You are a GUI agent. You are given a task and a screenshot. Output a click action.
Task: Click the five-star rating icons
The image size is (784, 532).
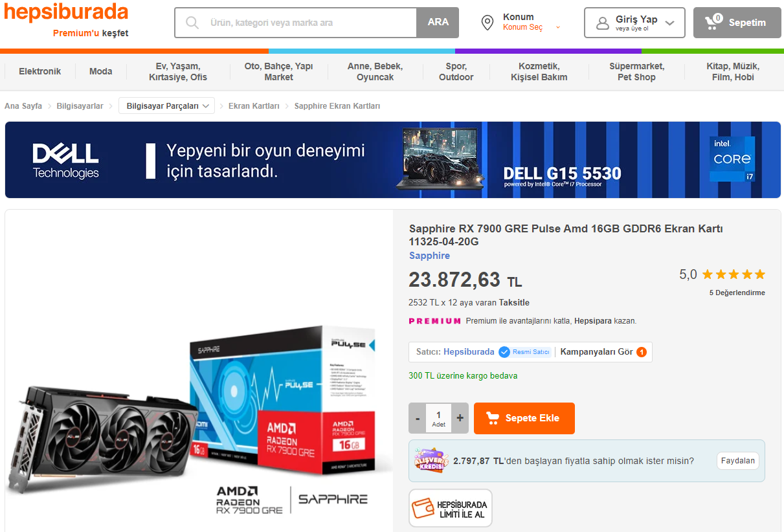(x=734, y=274)
